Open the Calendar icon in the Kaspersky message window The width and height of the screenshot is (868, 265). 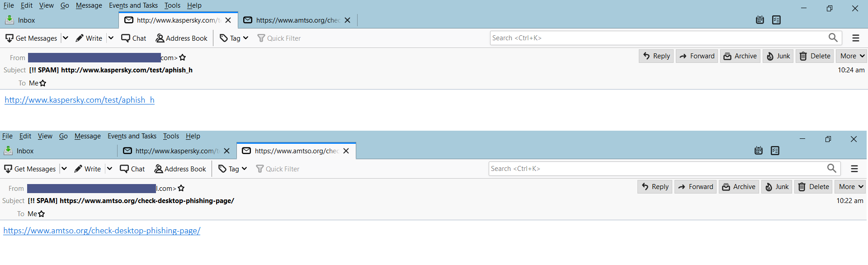coord(760,20)
